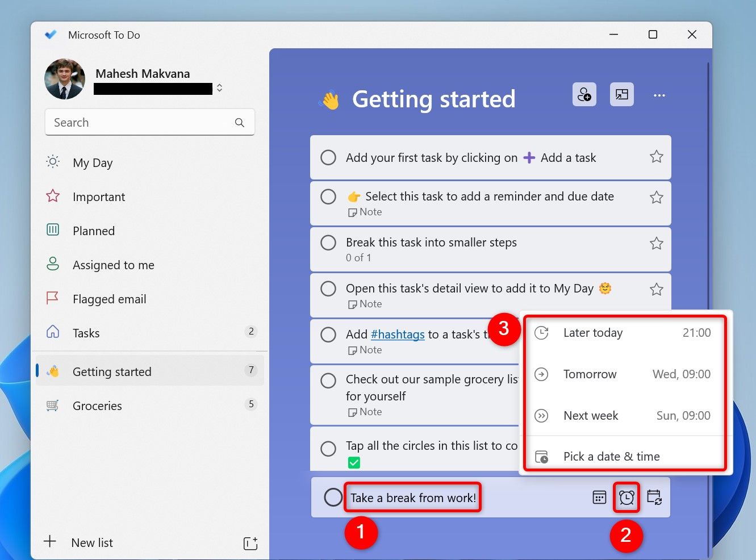This screenshot has height=560, width=756.
Task: Complete the 'Add #hashtags' task circle
Action: (328, 335)
